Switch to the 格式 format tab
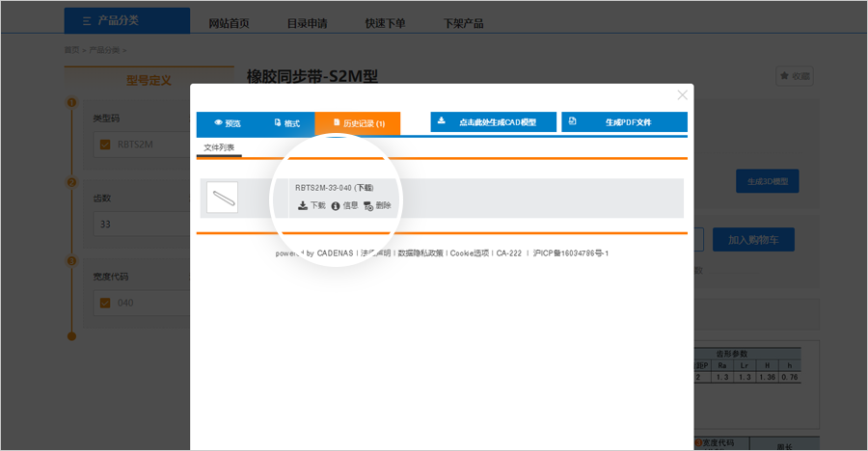Image resolution: width=868 pixels, height=451 pixels. (285, 123)
